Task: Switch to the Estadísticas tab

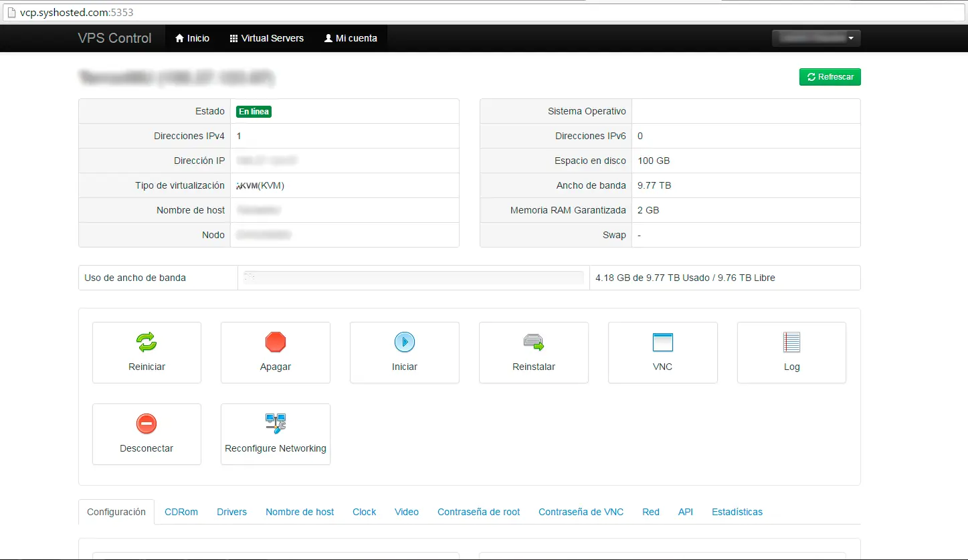Action: coord(737,512)
